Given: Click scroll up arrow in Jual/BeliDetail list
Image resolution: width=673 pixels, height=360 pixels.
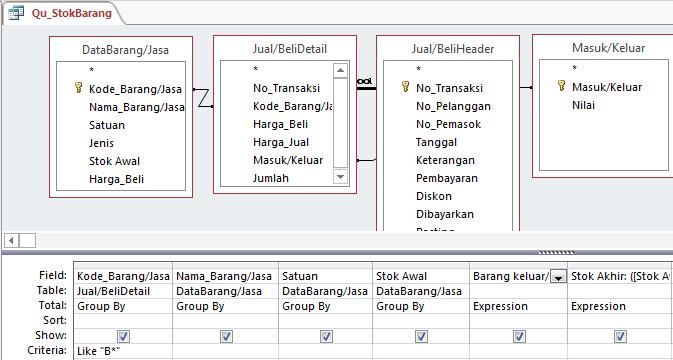Looking at the screenshot, I should (x=340, y=70).
